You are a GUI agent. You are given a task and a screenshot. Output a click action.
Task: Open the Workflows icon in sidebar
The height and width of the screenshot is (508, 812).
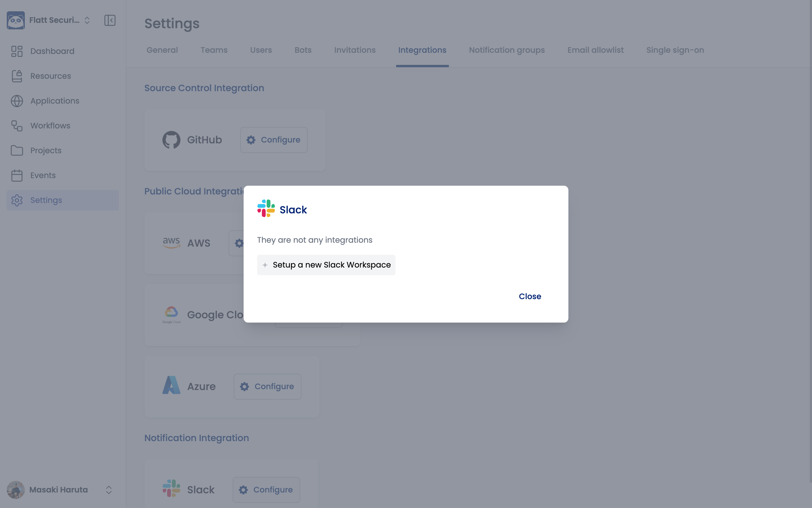coord(17,126)
